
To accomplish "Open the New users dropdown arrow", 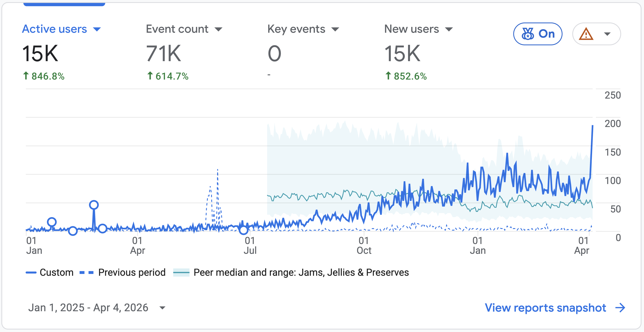I will point(449,30).
